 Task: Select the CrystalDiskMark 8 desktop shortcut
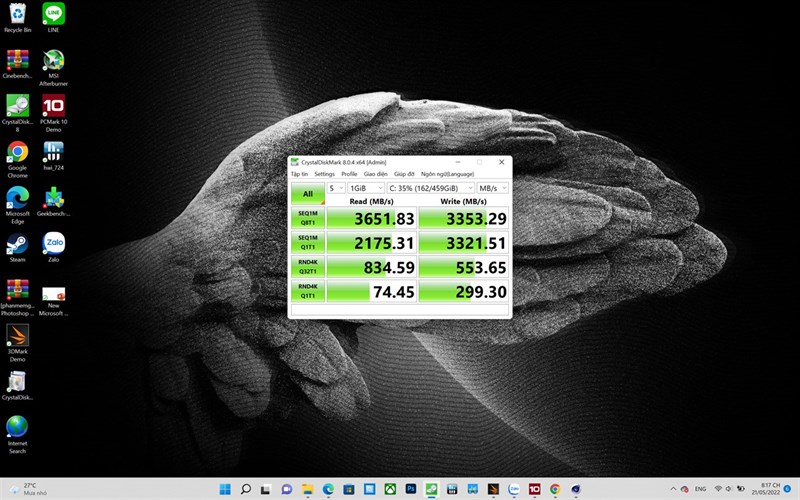point(17,113)
